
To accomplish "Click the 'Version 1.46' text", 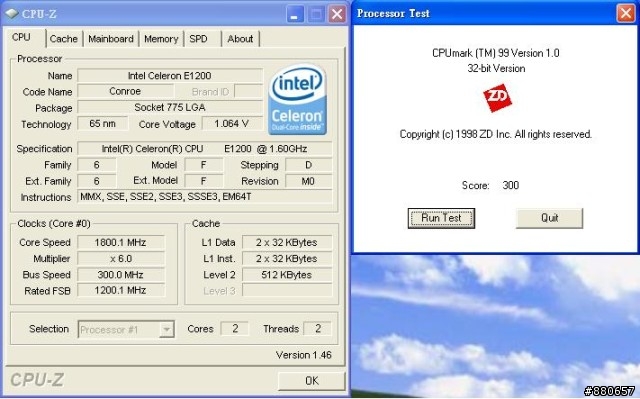I will [304, 355].
